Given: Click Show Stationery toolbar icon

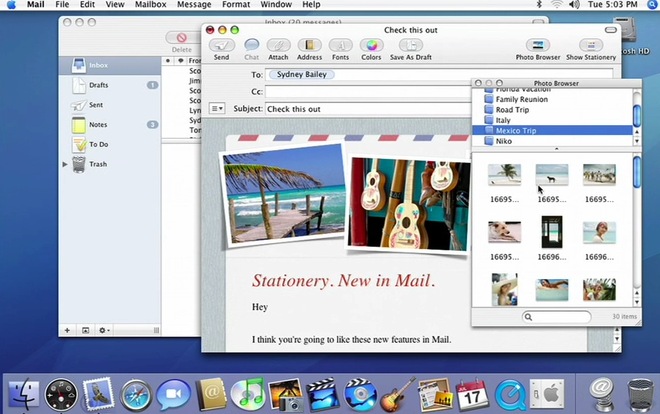Looking at the screenshot, I should point(591,45).
